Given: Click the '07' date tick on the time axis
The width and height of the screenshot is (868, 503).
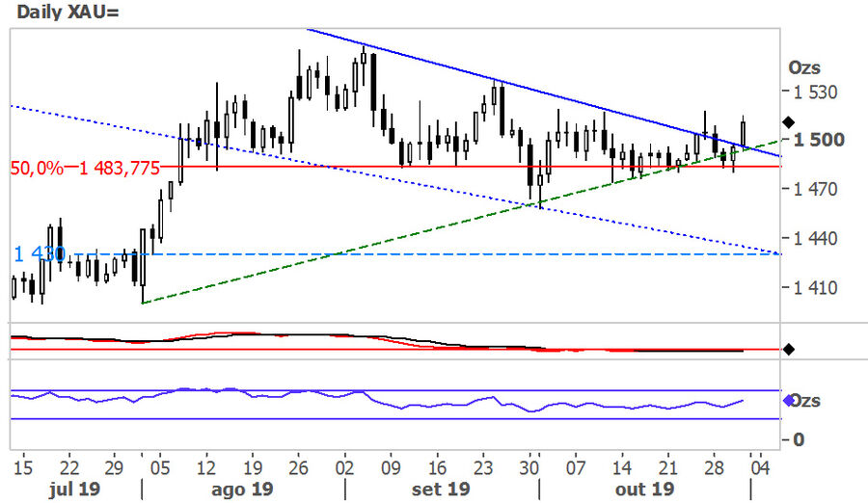Looking at the screenshot, I should [575, 468].
